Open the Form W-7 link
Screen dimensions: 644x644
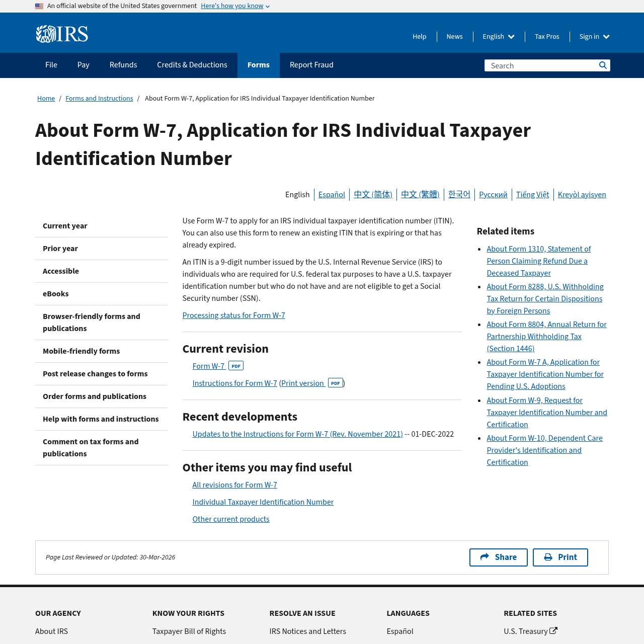pos(208,366)
